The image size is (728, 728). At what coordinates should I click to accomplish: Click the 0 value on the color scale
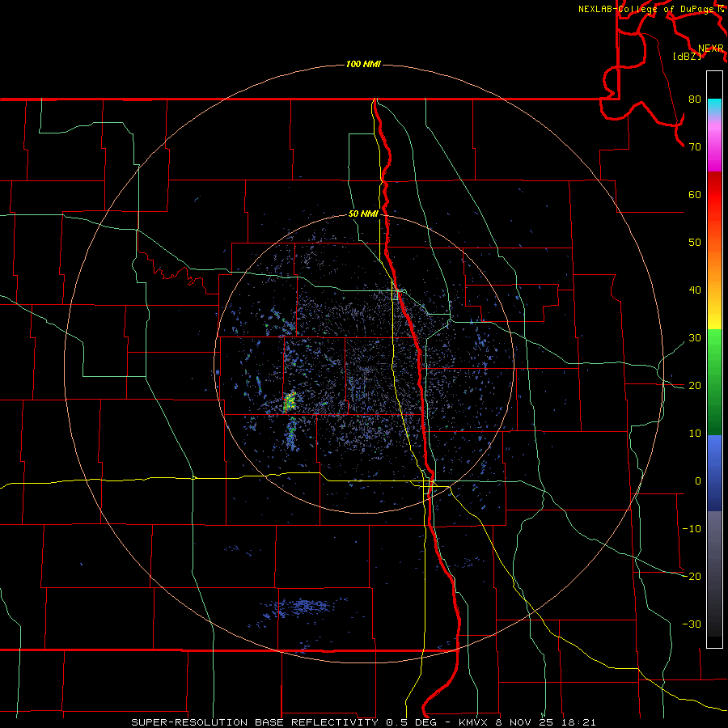tap(698, 481)
